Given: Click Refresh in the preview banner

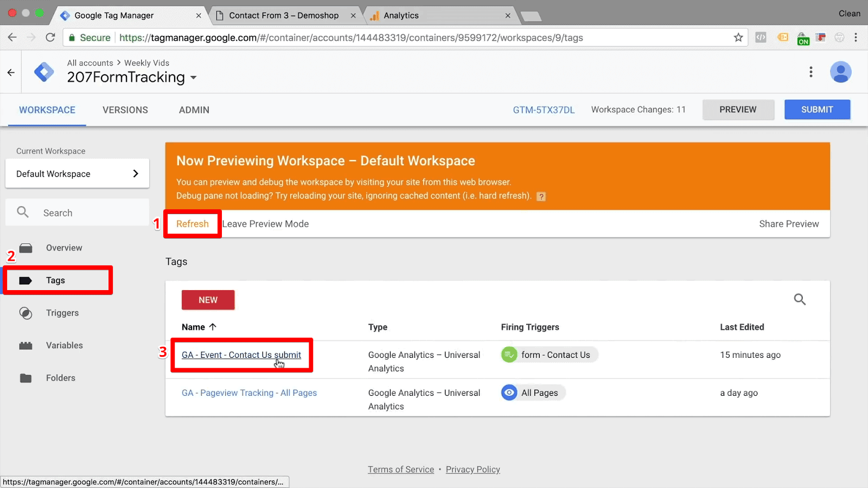Looking at the screenshot, I should (x=192, y=223).
